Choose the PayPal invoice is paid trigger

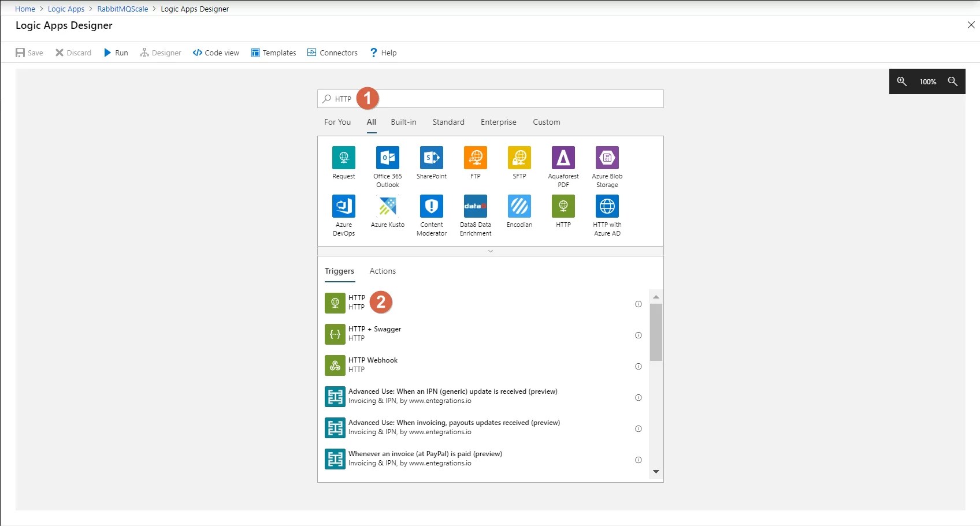(483, 458)
